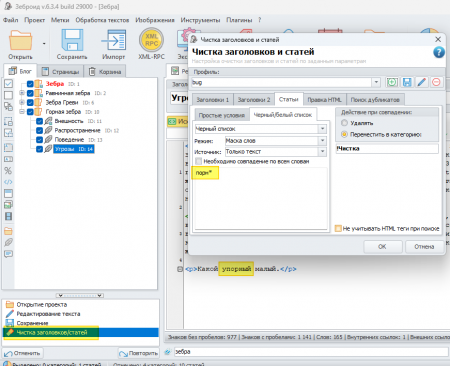Select the Поведение article in tree
The image size is (450, 366).
69,140
